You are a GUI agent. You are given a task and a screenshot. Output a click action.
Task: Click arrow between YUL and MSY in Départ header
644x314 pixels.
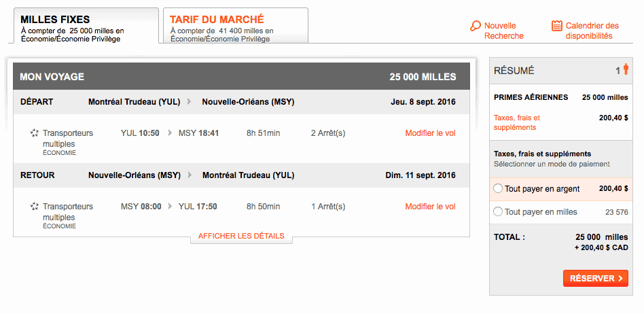(191, 103)
